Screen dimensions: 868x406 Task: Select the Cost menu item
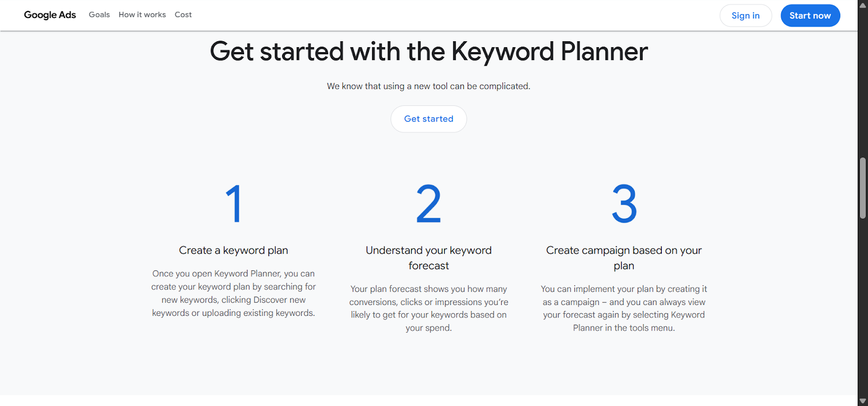point(183,15)
